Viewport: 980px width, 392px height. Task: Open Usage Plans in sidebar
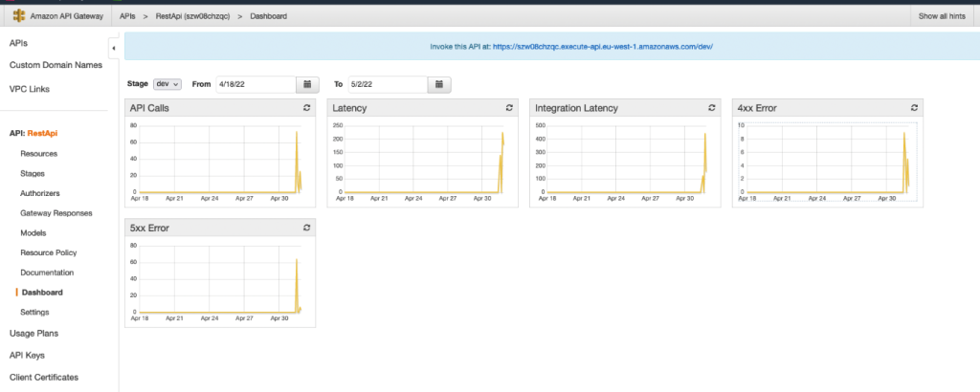point(33,334)
